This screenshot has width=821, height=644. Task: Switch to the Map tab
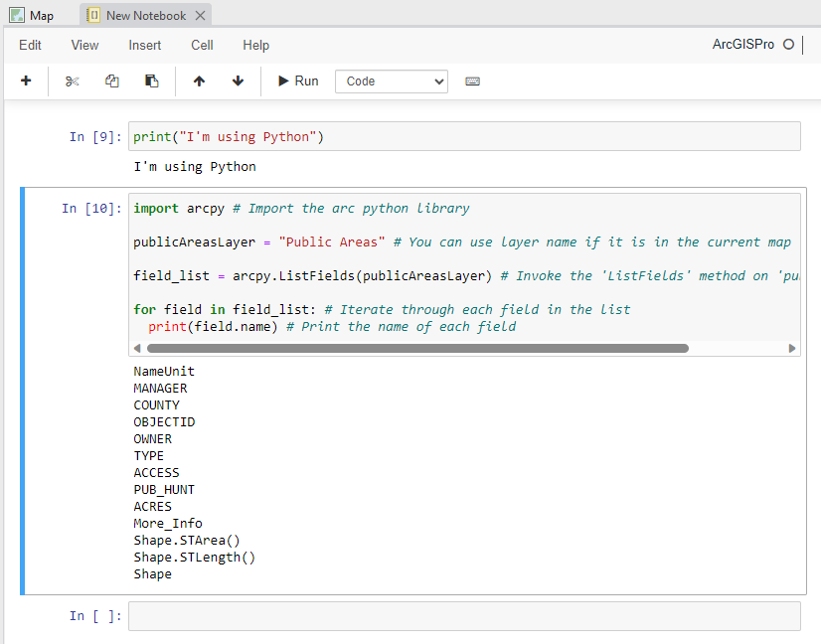tap(32, 15)
